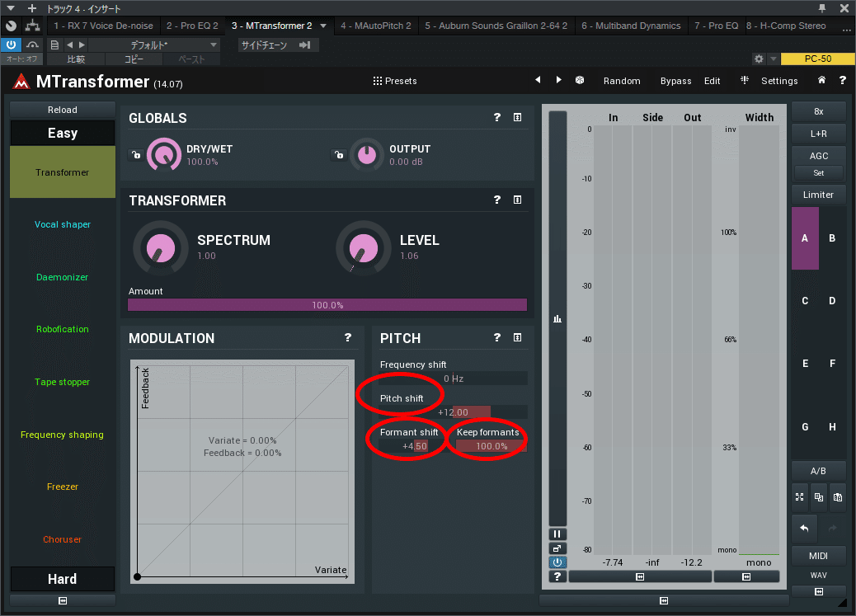856x616 pixels.
Task: Select the Daemonizer device
Action: 62,277
